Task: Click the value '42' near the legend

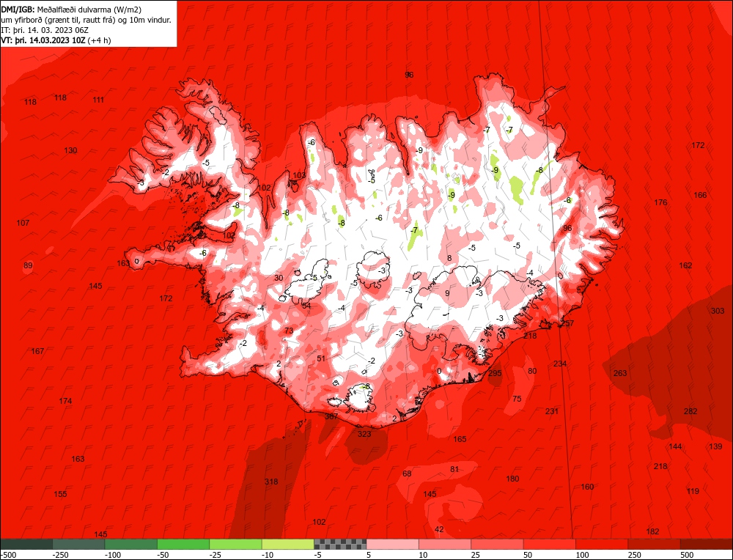Action: point(439,530)
